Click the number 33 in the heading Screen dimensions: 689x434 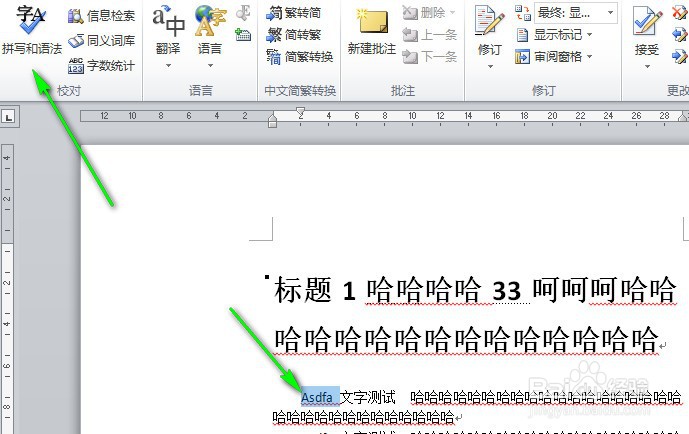[507, 291]
